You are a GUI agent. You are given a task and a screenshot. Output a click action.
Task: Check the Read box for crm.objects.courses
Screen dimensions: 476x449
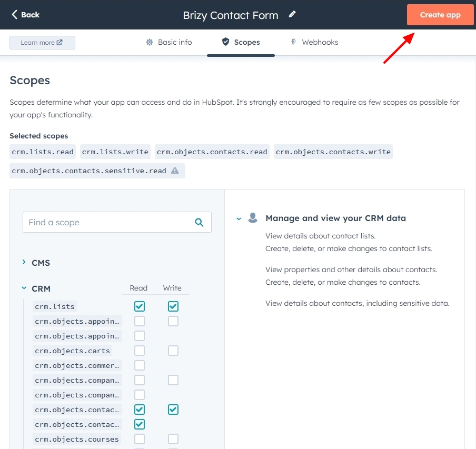coord(140,439)
